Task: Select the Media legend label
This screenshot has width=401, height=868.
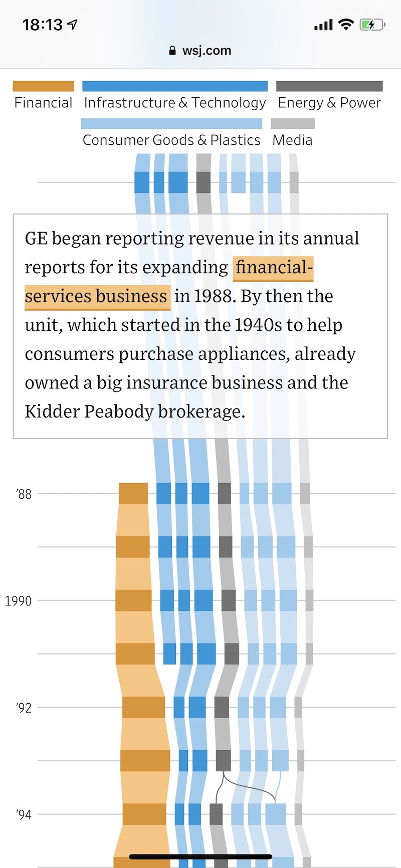Action: (x=292, y=140)
